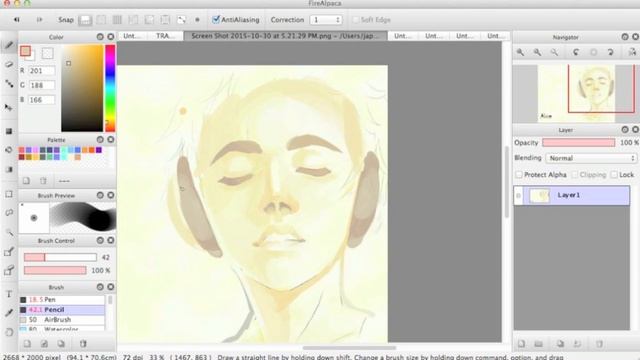The image size is (640, 360).
Task: Click the layer Opacity slider
Action: click(x=579, y=142)
